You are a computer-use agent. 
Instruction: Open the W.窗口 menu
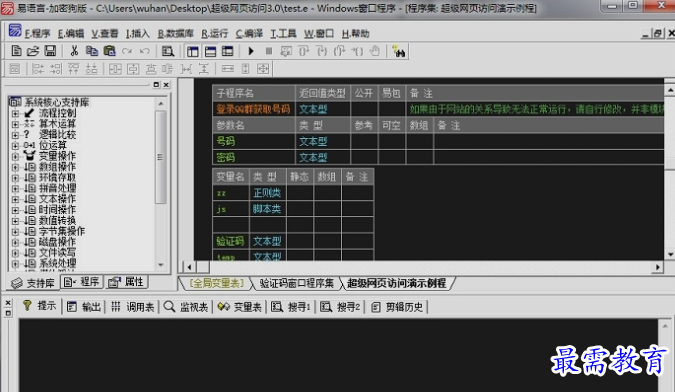pyautogui.click(x=319, y=34)
